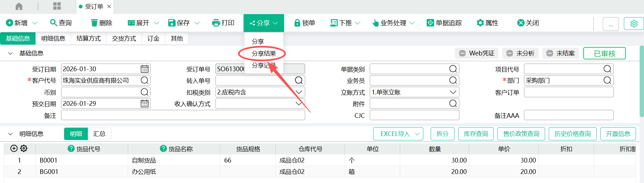Toggle the 未结案 status tag

pyautogui.click(x=560, y=53)
